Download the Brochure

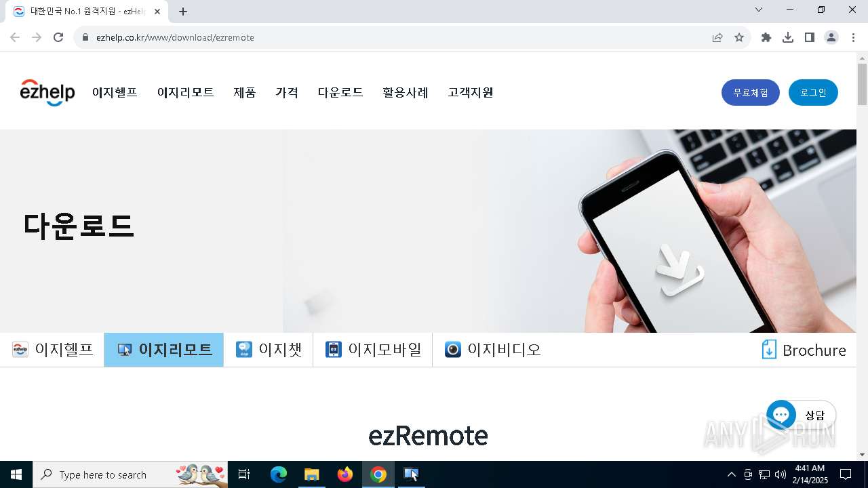(x=804, y=350)
